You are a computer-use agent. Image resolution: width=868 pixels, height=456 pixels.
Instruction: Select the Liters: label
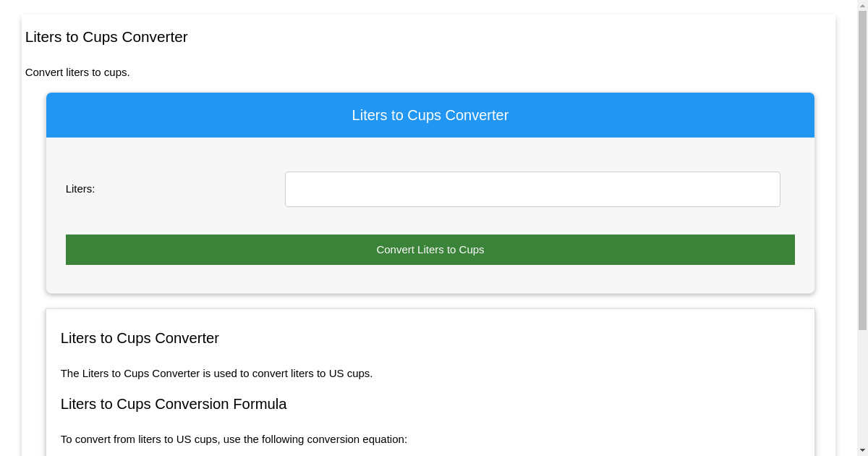tap(80, 189)
